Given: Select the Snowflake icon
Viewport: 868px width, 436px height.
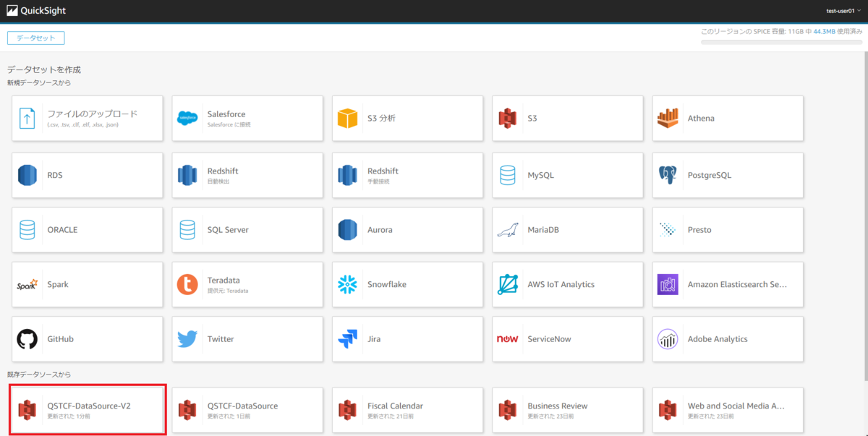Looking at the screenshot, I should pyautogui.click(x=348, y=284).
